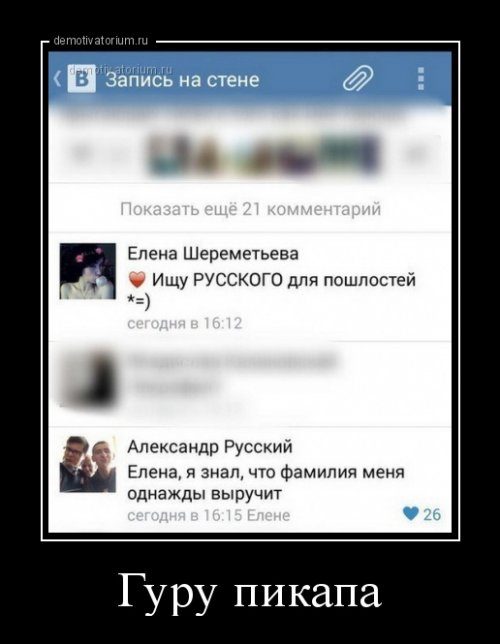
Task: Expand "Показать ещё 21 комментарий"
Action: point(251,209)
